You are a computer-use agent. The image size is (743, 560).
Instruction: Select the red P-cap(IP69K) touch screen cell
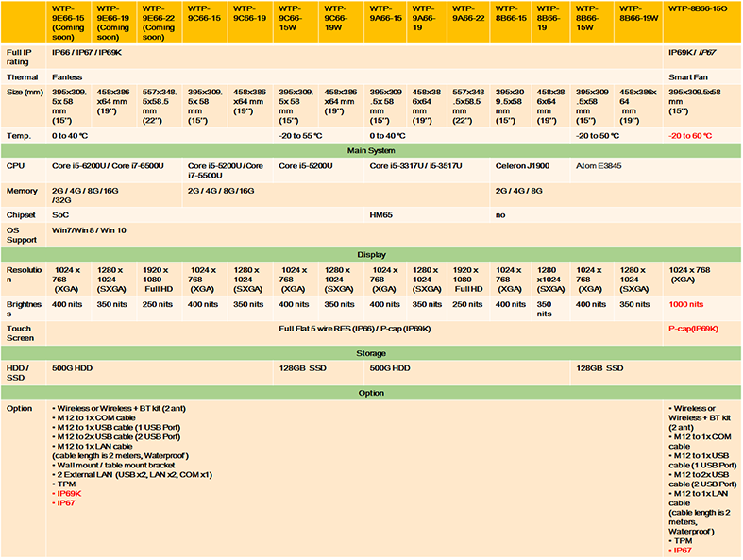click(x=694, y=328)
